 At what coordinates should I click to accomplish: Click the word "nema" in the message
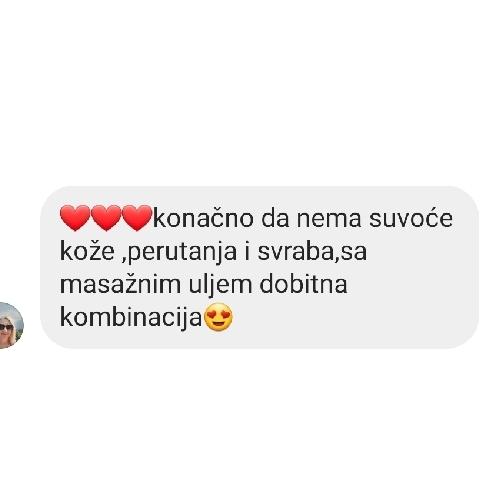click(329, 219)
